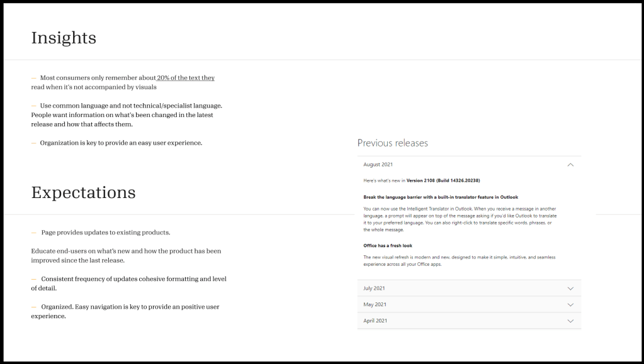
Task: Click the "Insights" section heading
Action: pyautogui.click(x=64, y=38)
